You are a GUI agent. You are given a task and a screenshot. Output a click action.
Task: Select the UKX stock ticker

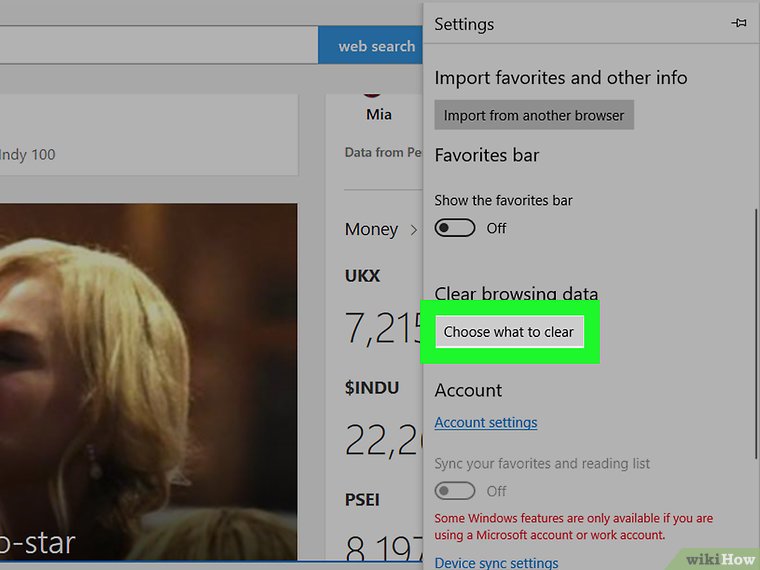click(362, 276)
